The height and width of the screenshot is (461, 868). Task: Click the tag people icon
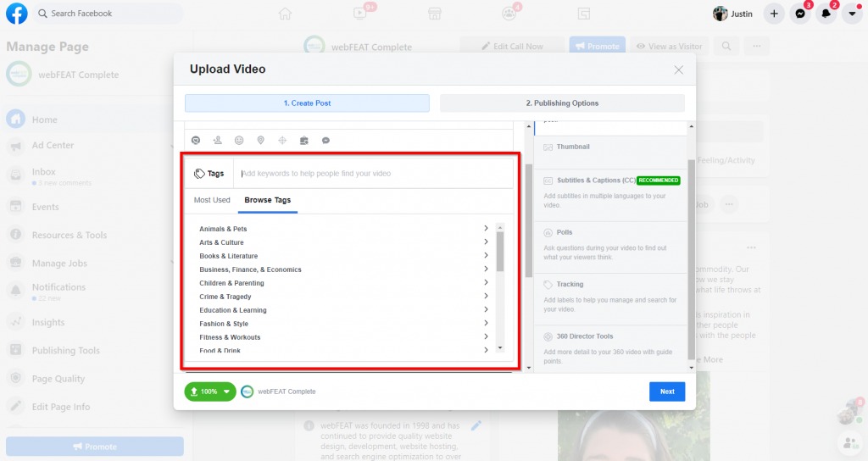tap(218, 141)
